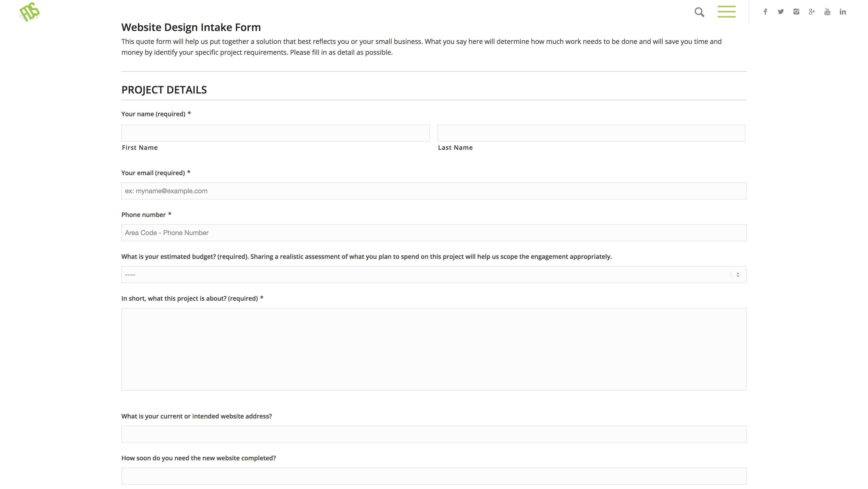Expand the estimated budget dropdown

[424, 275]
